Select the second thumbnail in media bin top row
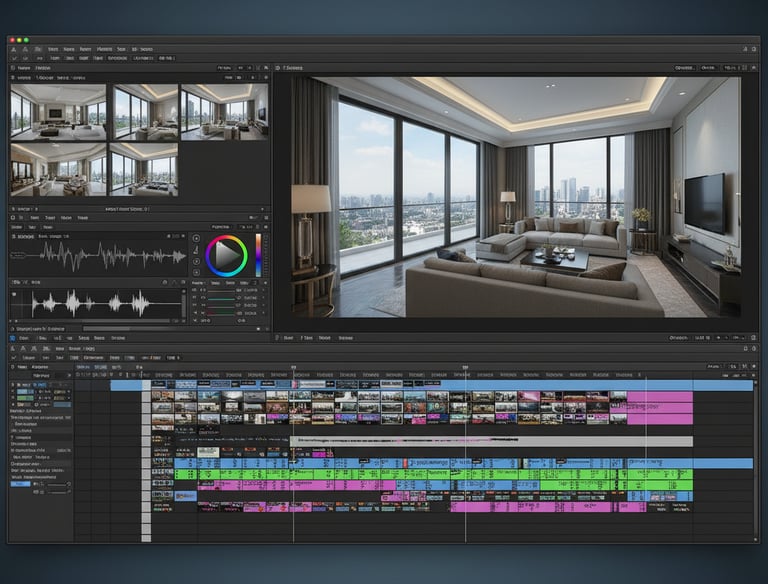Image resolution: width=768 pixels, height=584 pixels. (x=145, y=112)
